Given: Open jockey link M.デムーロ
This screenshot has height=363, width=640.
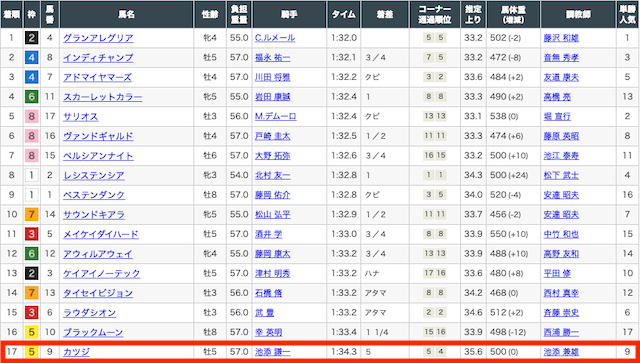Looking at the screenshot, I should point(276,116).
